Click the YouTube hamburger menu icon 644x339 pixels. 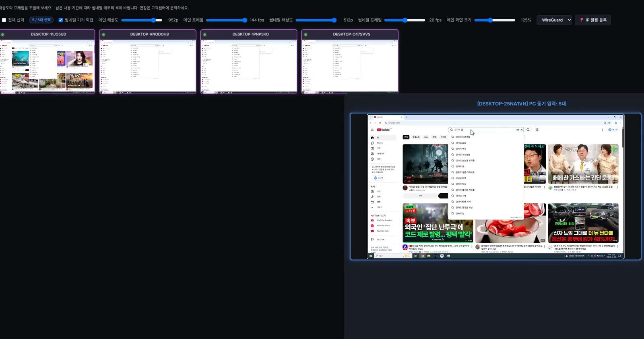coord(372,130)
